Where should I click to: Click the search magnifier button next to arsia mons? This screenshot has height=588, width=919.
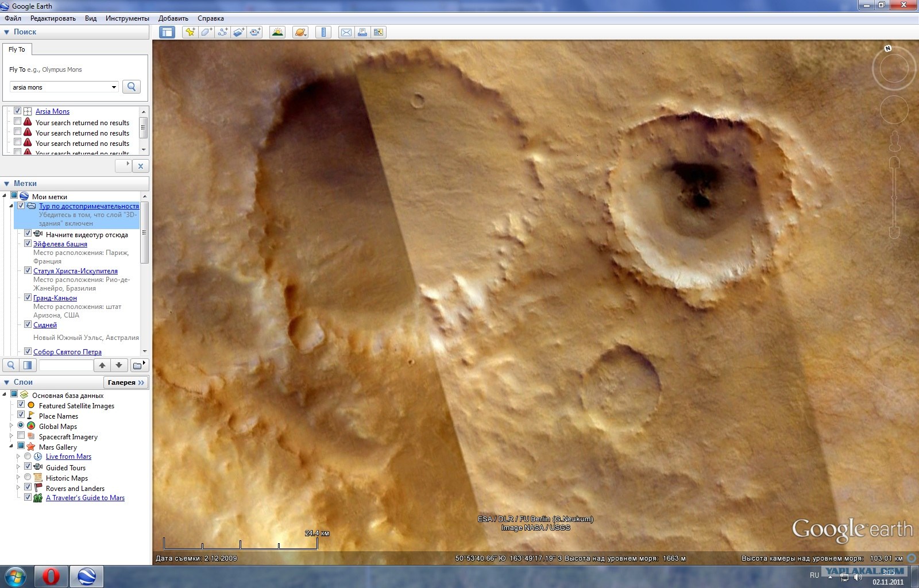coord(132,87)
